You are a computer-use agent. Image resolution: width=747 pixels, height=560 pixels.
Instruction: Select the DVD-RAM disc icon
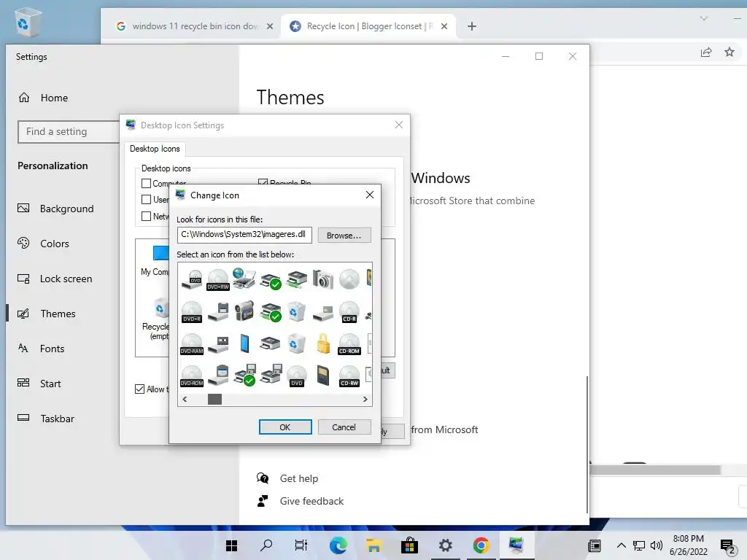pyautogui.click(x=192, y=344)
